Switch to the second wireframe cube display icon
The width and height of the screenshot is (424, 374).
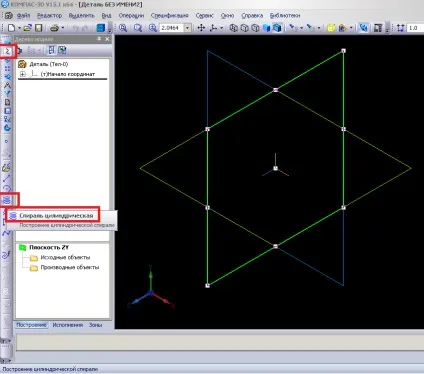pyautogui.click(x=245, y=28)
